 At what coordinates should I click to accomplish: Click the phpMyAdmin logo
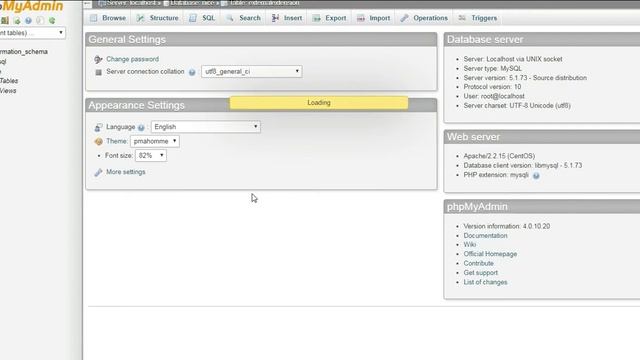pos(32,6)
